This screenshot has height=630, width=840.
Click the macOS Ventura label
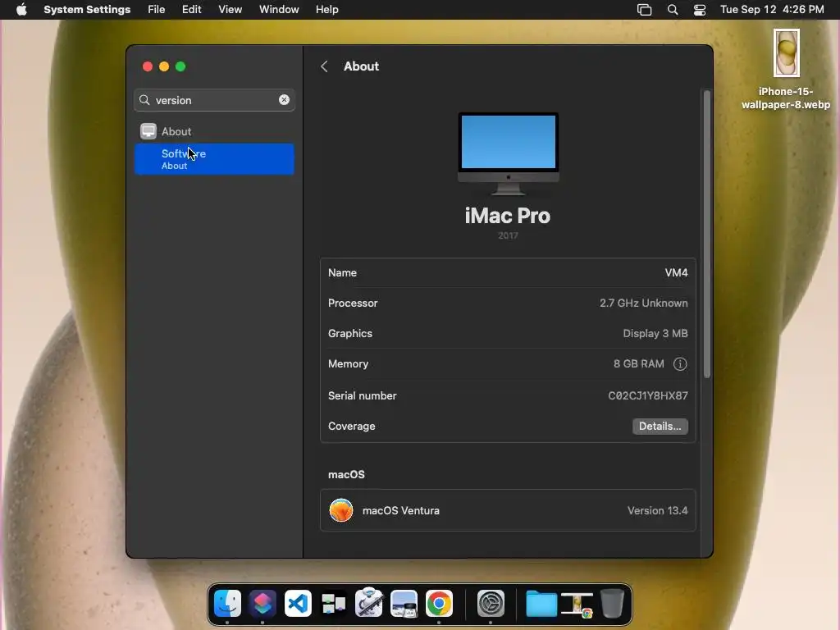400,510
